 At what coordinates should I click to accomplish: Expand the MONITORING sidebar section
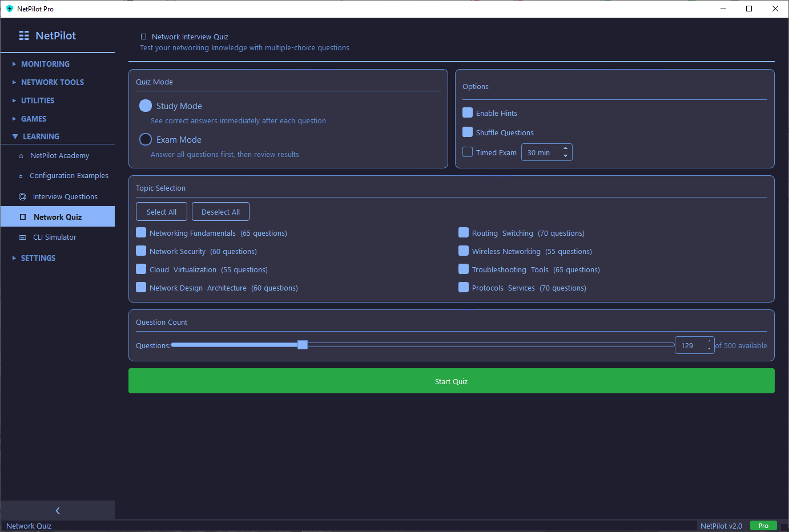45,64
